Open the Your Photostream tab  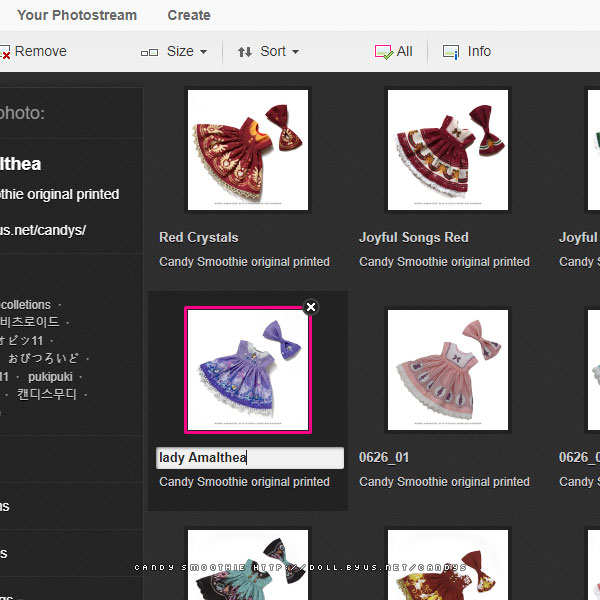[x=77, y=15]
